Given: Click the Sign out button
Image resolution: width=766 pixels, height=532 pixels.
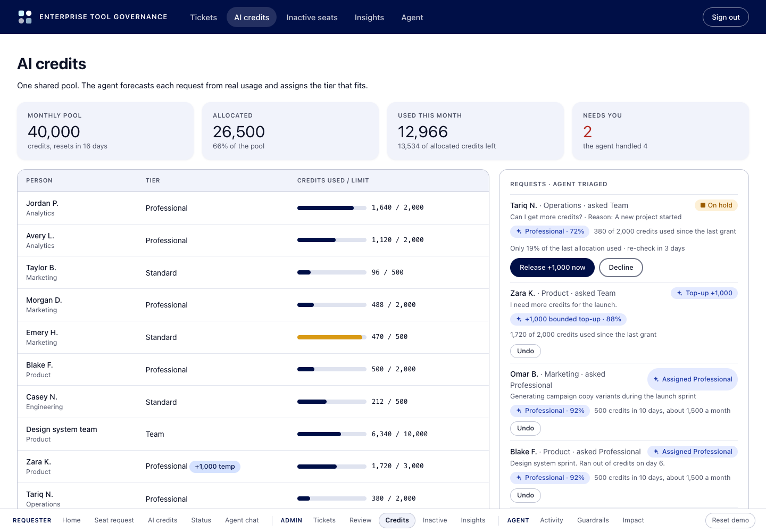Looking at the screenshot, I should [726, 17].
